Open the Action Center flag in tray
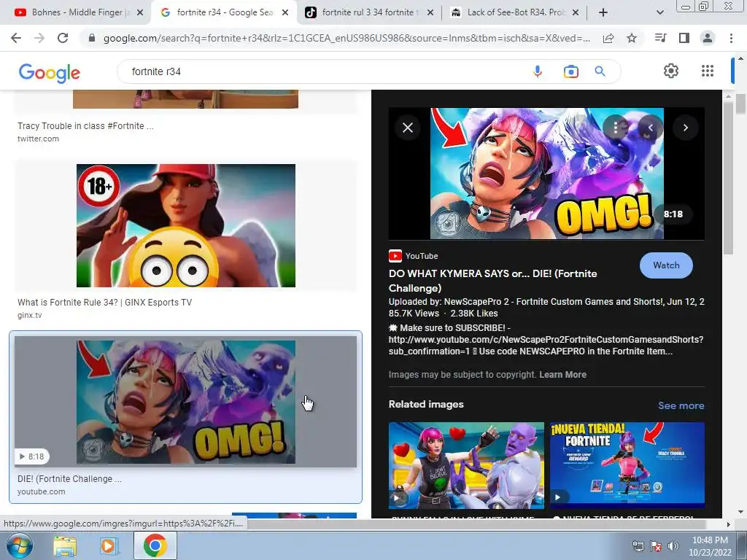 point(656,546)
